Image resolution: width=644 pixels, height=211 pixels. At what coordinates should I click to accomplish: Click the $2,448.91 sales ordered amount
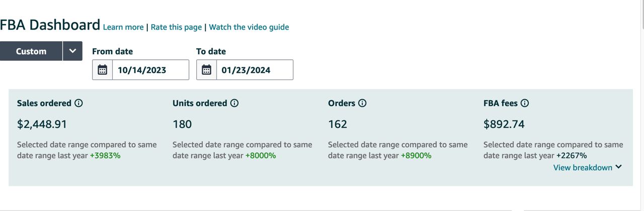pyautogui.click(x=42, y=124)
